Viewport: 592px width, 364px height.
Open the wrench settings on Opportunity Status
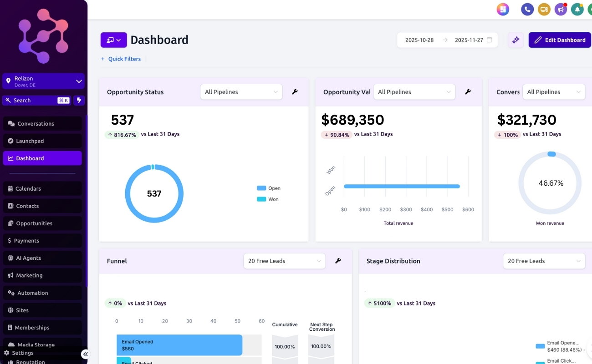click(x=295, y=92)
